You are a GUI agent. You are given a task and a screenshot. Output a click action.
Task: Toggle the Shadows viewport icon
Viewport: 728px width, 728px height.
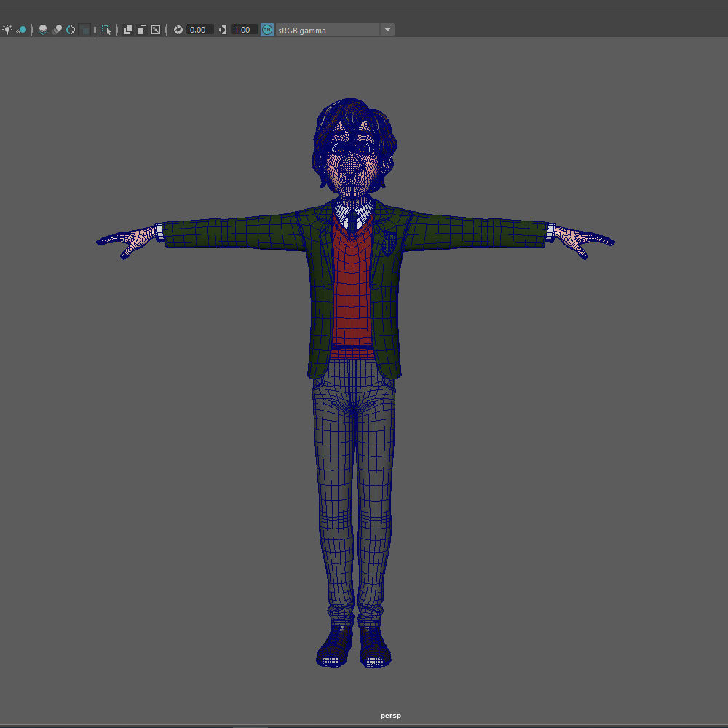tap(22, 30)
